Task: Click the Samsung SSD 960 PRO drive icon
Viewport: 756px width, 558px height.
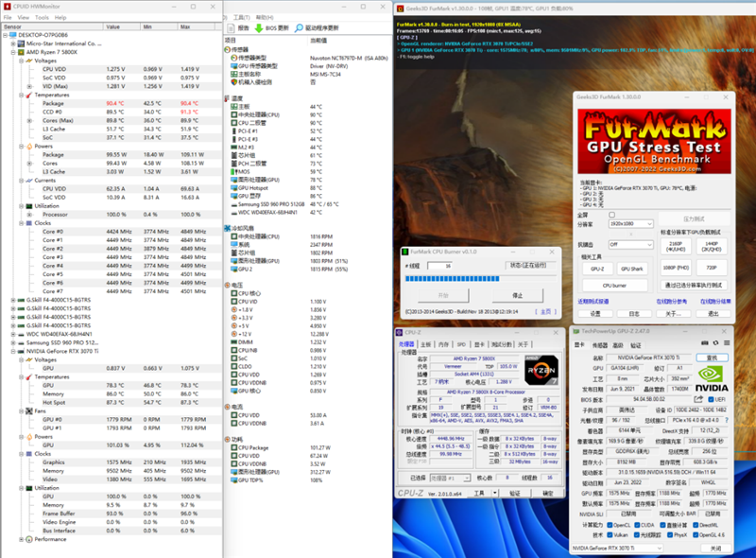Action: pos(21,342)
